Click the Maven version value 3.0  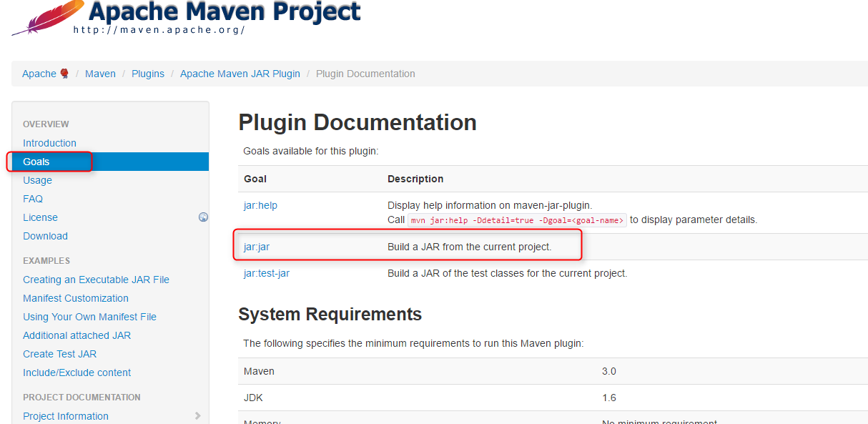609,371
